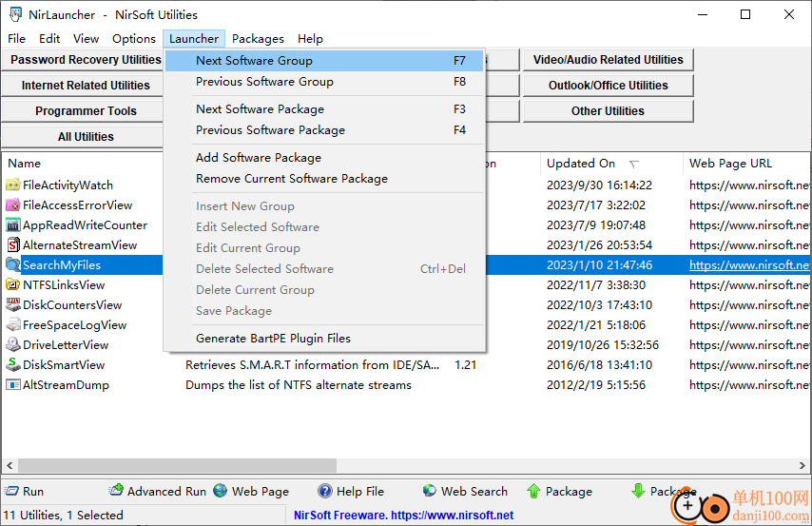Image resolution: width=812 pixels, height=526 pixels.
Task: Open the Packages menu
Action: tap(258, 39)
